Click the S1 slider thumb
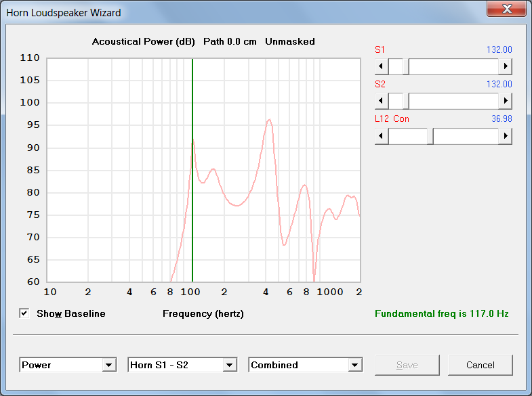This screenshot has height=396, width=532. 406,66
